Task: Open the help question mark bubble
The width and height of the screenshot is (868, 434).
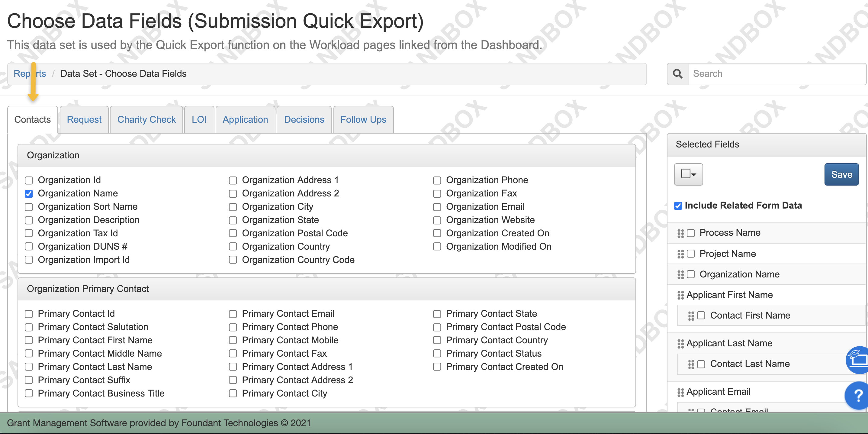Action: click(x=857, y=395)
